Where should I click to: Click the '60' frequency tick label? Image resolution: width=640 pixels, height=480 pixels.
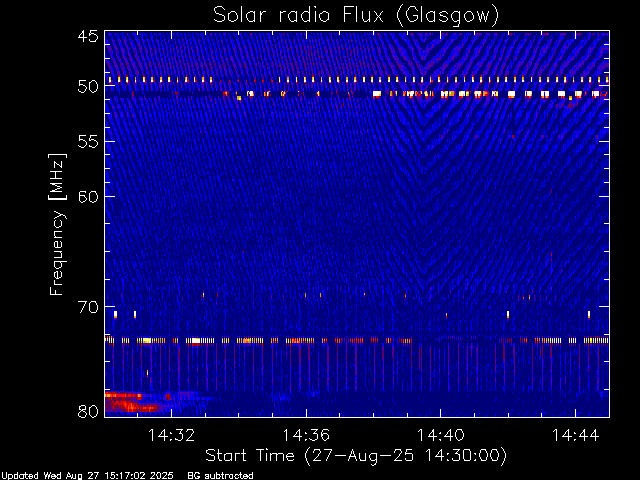click(x=88, y=197)
